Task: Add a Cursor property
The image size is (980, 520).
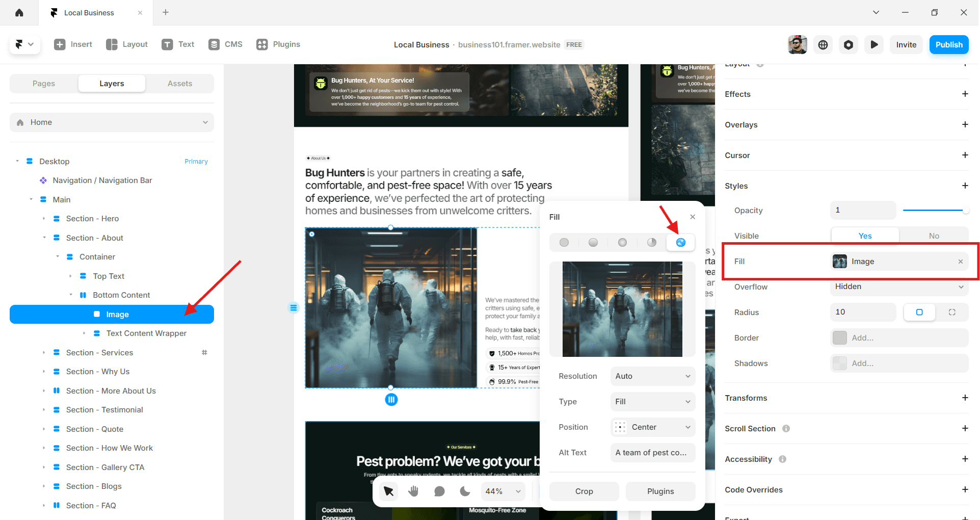Action: coord(965,155)
